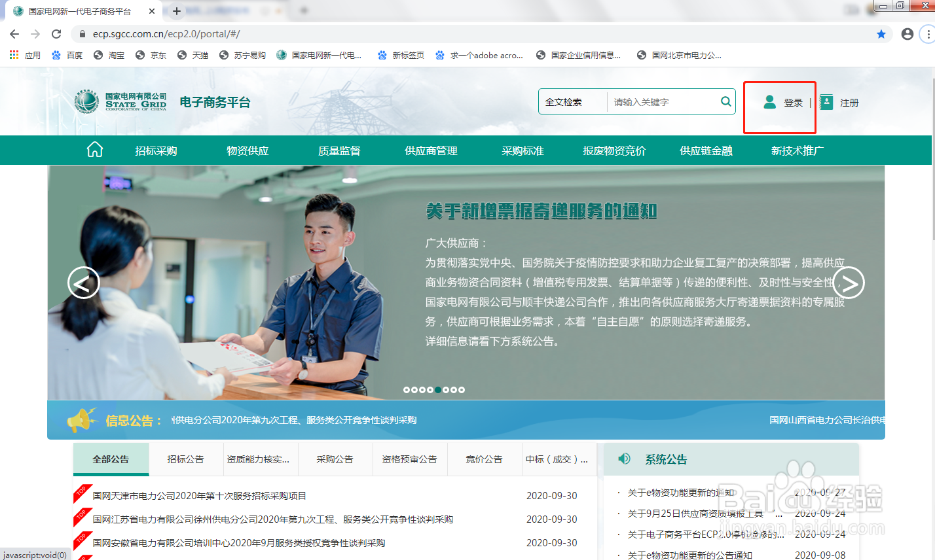Open the Chrome profile avatar icon
This screenshot has width=935, height=560.
click(907, 33)
